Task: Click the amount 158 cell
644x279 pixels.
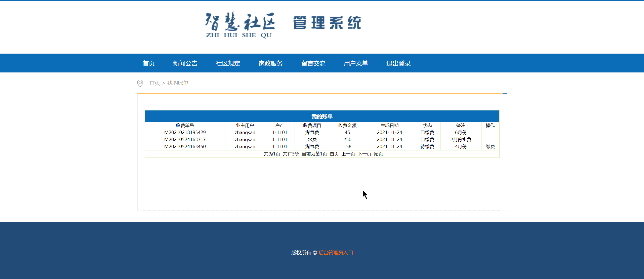Action: [347, 147]
